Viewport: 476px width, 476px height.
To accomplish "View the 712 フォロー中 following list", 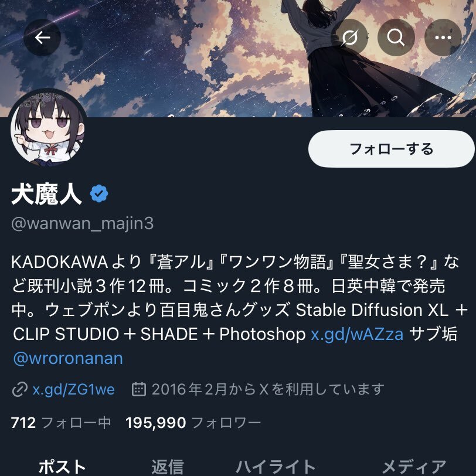I will (61, 423).
